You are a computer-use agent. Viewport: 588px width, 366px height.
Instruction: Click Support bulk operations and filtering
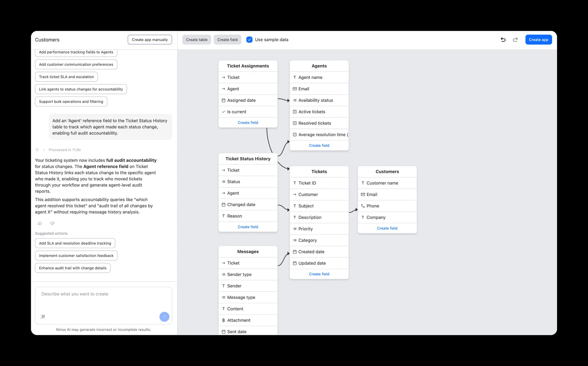[x=71, y=101]
